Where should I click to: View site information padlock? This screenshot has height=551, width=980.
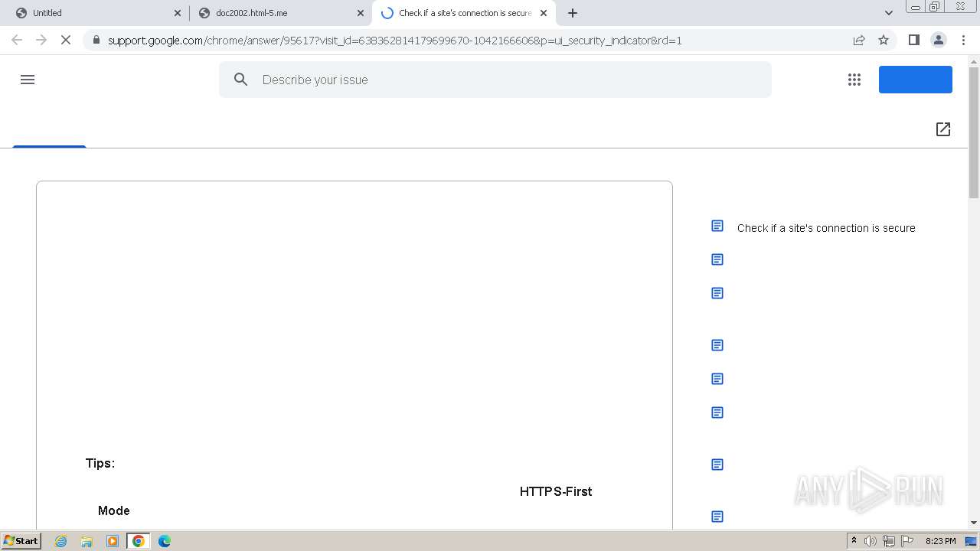pyautogui.click(x=96, y=40)
